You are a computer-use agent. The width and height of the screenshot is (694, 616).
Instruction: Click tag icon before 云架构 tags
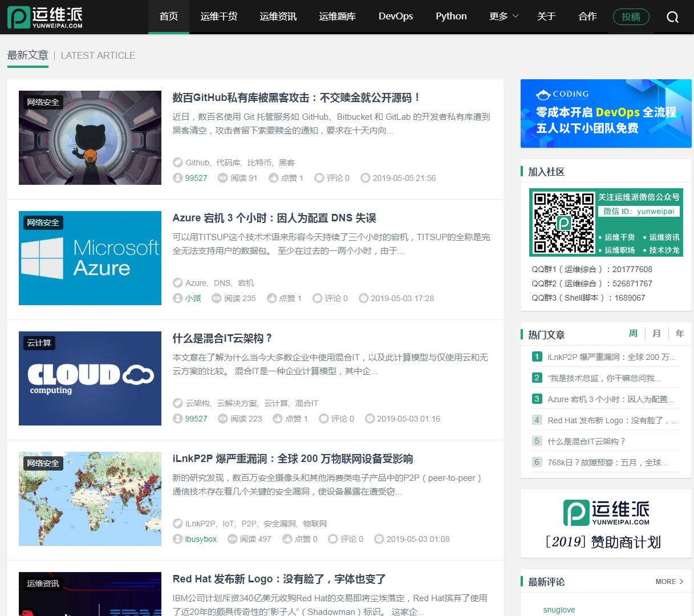(x=177, y=403)
